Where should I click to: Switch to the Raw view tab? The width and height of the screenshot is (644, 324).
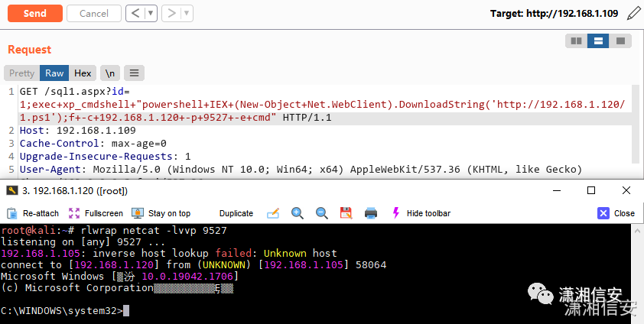coord(54,73)
